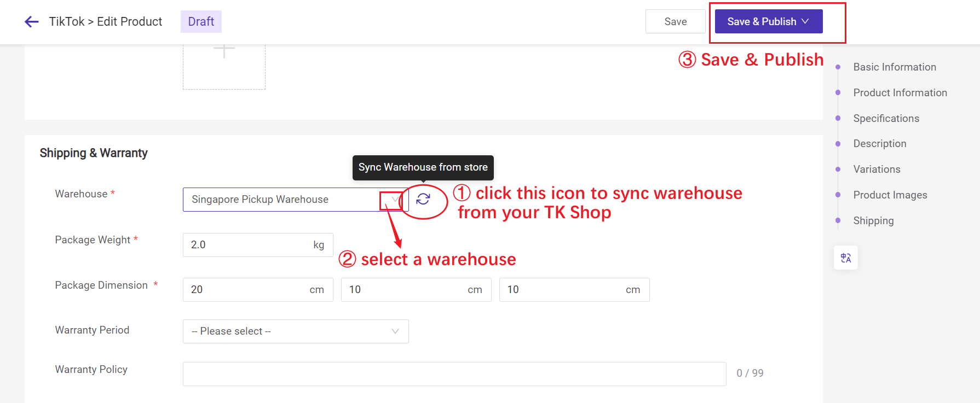Navigate to Product Images section
Screen dimensions: 980x403
click(x=890, y=195)
